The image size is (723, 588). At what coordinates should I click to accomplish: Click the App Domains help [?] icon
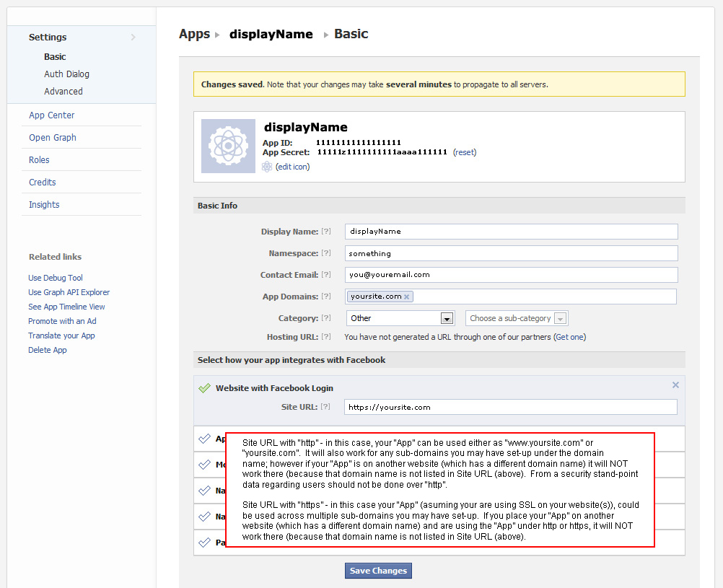(x=326, y=296)
